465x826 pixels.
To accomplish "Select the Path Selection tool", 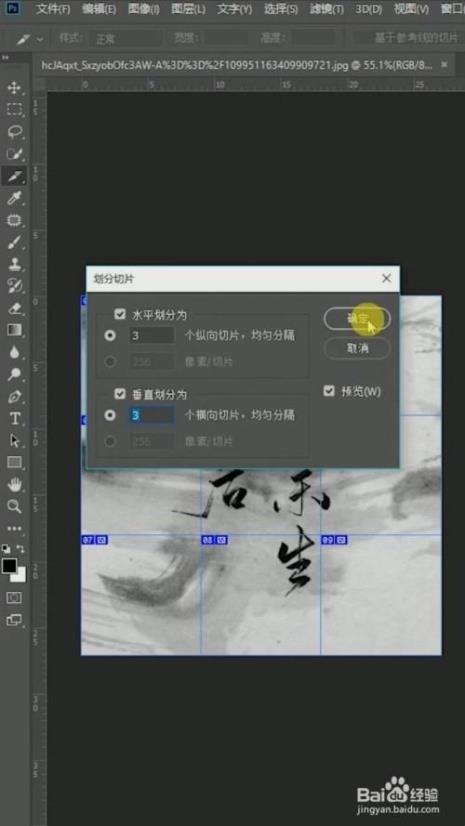I will tap(14, 441).
